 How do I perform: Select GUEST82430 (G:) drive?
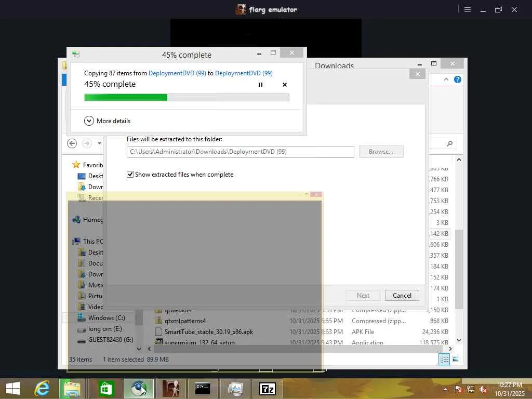(105, 340)
